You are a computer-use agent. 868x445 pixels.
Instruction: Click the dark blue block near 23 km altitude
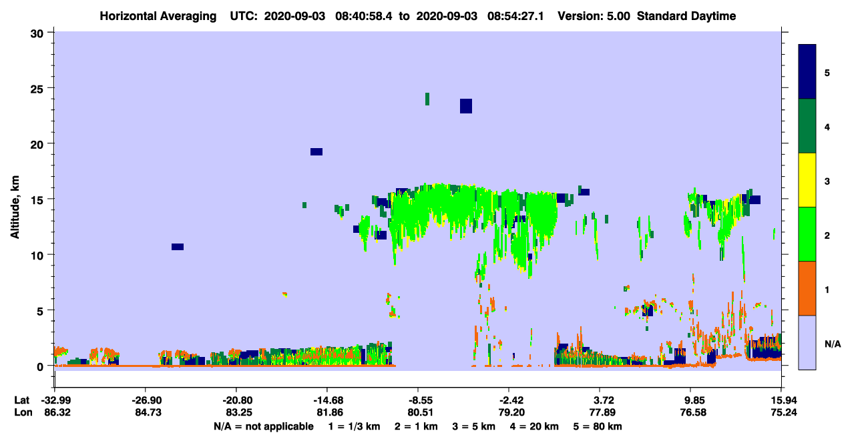click(466, 106)
